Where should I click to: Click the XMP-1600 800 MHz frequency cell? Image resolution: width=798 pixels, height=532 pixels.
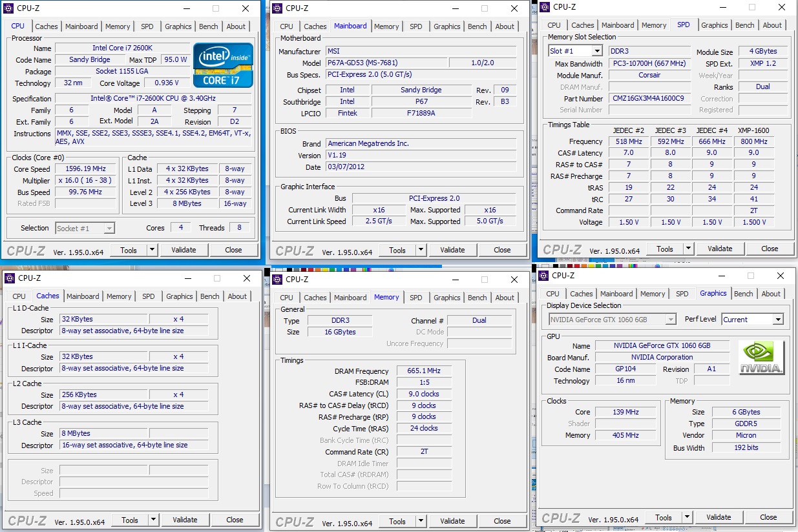click(x=753, y=141)
